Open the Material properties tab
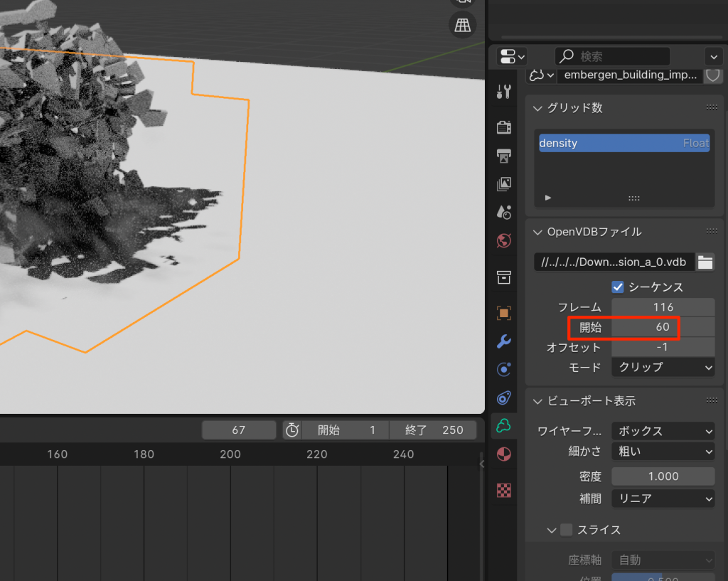The image size is (728, 581). pyautogui.click(x=504, y=454)
